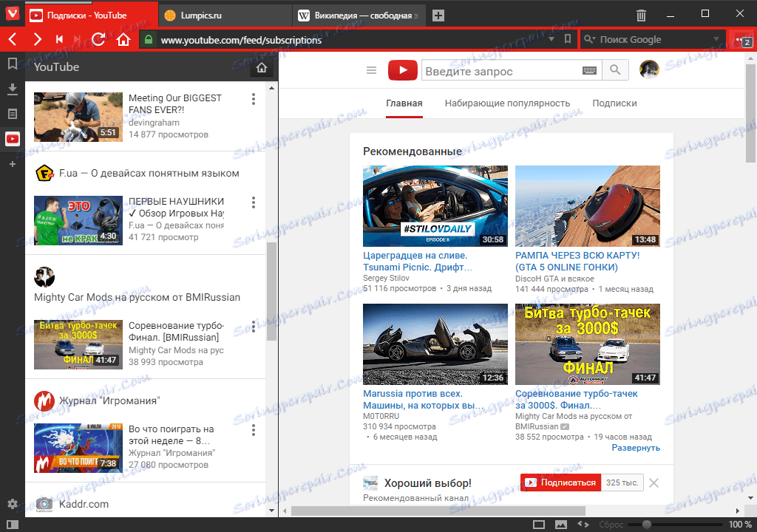
Task: Switch to the Lumpics.ru browser tab
Action: (x=225, y=16)
